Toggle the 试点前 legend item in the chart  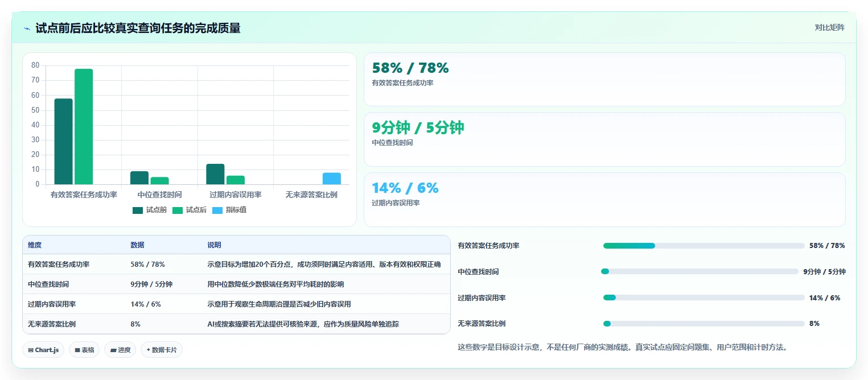tap(150, 210)
